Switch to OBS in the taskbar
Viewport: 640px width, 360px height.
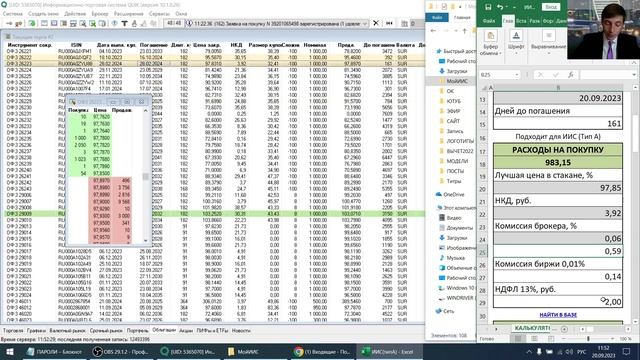[120, 351]
